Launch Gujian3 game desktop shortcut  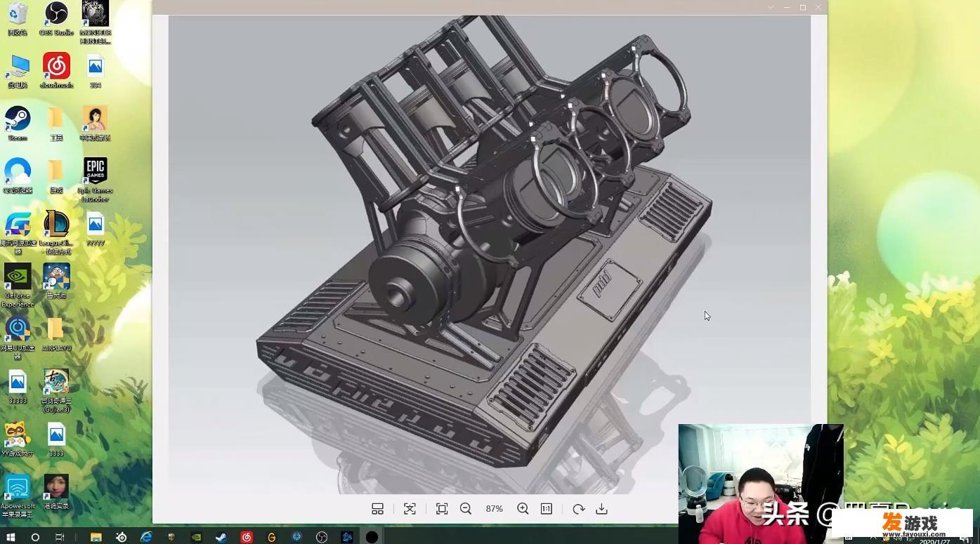(56, 391)
